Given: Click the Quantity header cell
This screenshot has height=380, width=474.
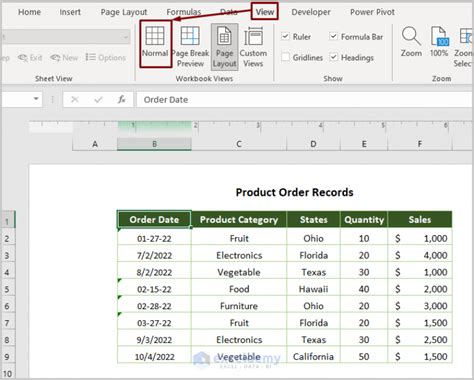Looking at the screenshot, I should [x=364, y=220].
